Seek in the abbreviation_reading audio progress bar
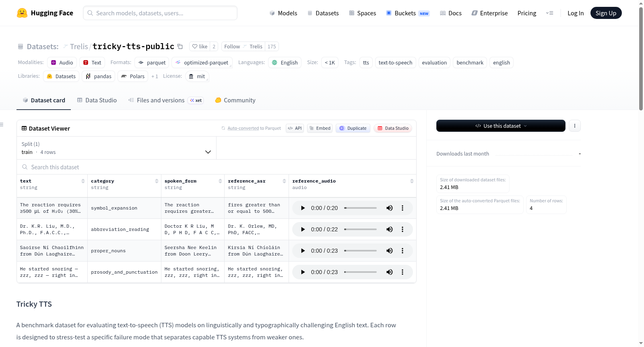Viewport: 644px width, 347px height. tap(361, 229)
